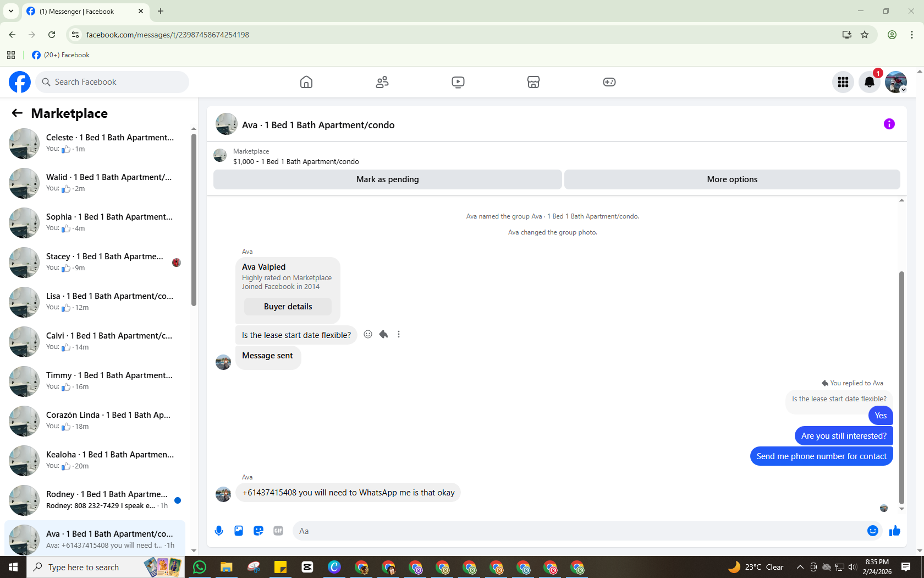Image resolution: width=924 pixels, height=578 pixels.
Task: Open the Corazón Linda conversation
Action: pyautogui.click(x=95, y=421)
